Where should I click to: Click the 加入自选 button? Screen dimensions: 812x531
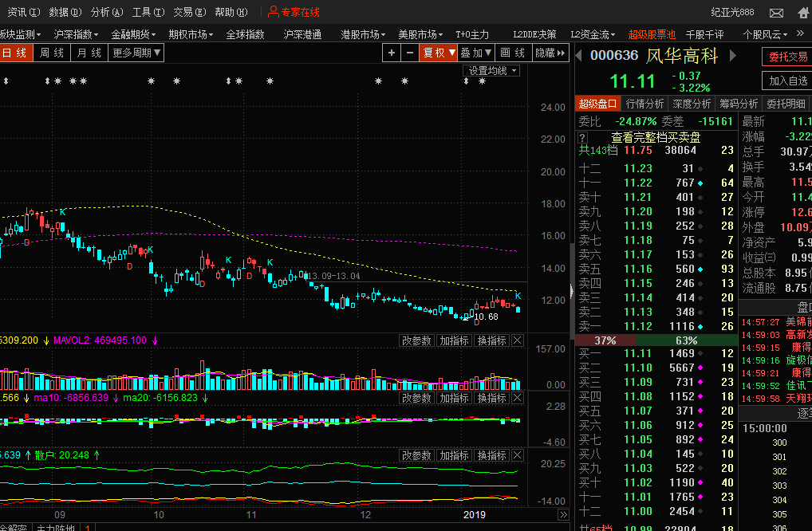click(x=787, y=81)
